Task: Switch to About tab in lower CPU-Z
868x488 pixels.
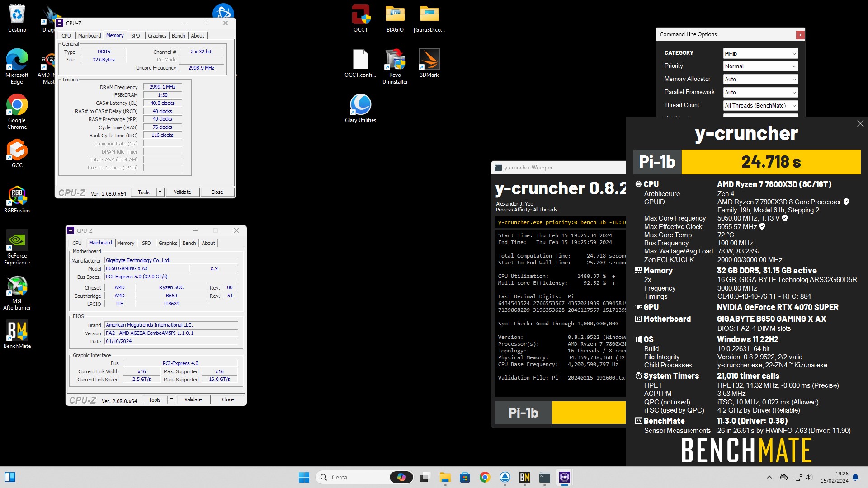Action: [x=208, y=243]
